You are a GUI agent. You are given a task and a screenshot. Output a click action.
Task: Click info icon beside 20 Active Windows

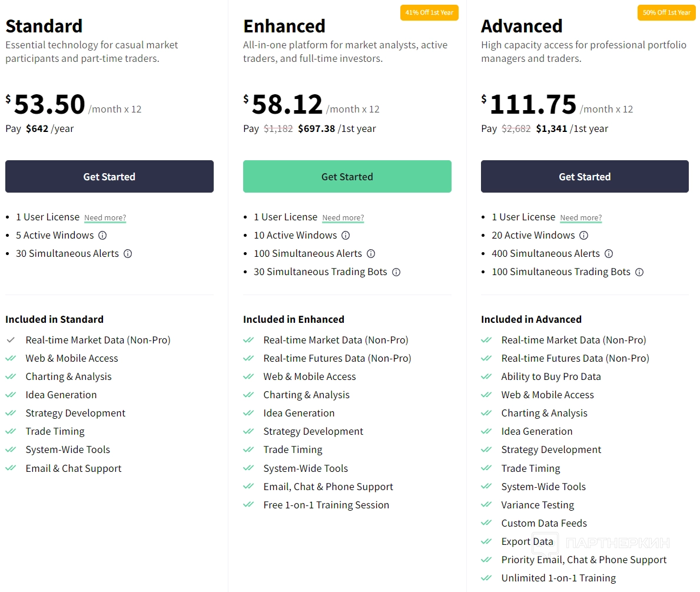(583, 236)
